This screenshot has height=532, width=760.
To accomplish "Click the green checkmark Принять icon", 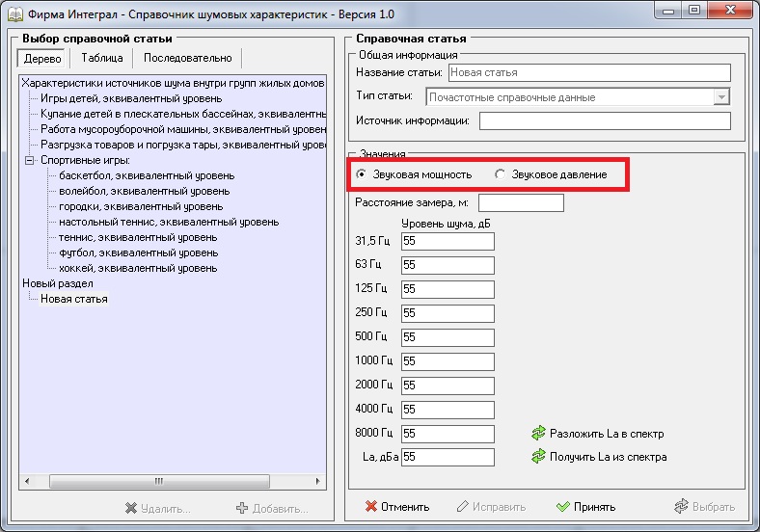I will click(563, 507).
